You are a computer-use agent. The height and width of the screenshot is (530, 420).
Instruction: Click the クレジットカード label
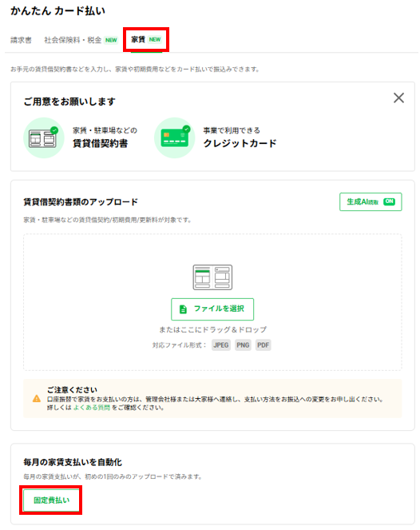pyautogui.click(x=240, y=143)
